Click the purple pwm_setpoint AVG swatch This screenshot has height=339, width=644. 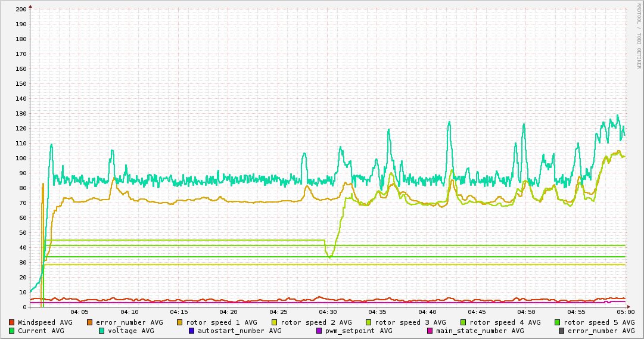pos(319,331)
